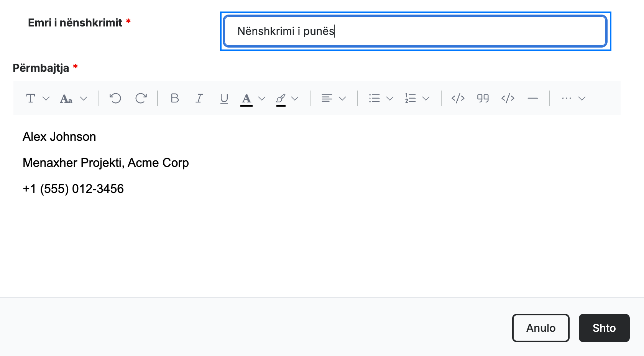Screen dimensions: 644x356
Task: Click the text alignment icon
Action: (327, 99)
